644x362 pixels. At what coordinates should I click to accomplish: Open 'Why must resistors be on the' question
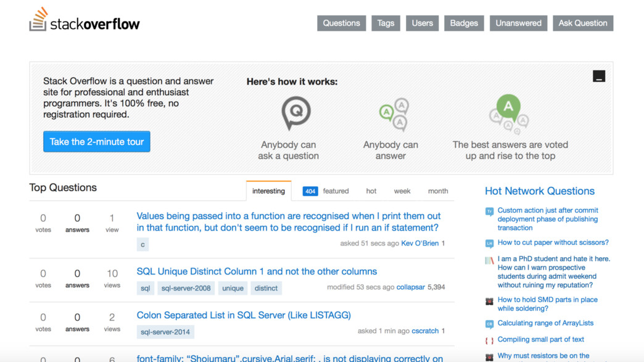tap(543, 356)
